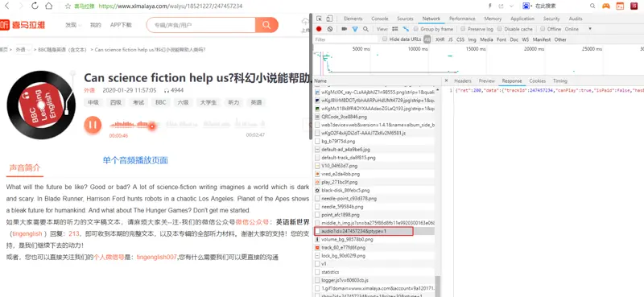Click the capture screenshots camera icon
Screen dimensions: 644x297
pyautogui.click(x=345, y=29)
